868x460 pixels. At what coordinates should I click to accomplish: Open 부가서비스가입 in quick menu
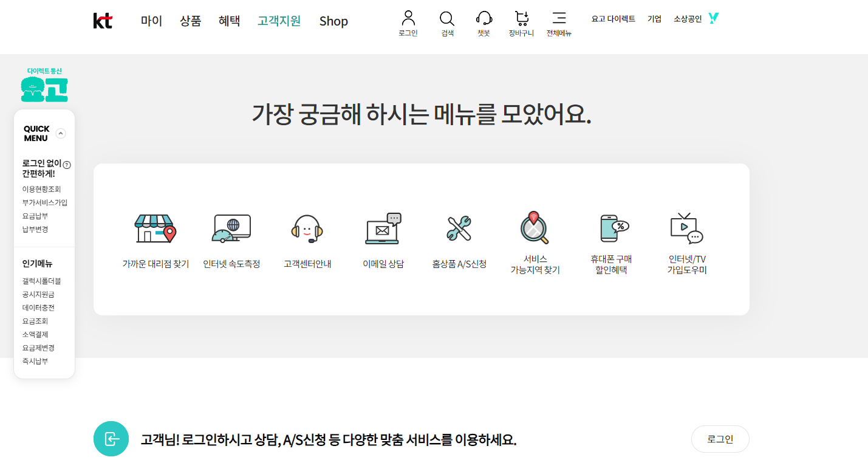point(45,202)
